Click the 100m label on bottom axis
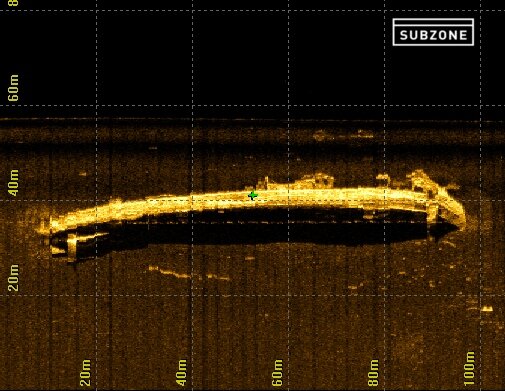This screenshot has height=391, width=505. [469, 369]
